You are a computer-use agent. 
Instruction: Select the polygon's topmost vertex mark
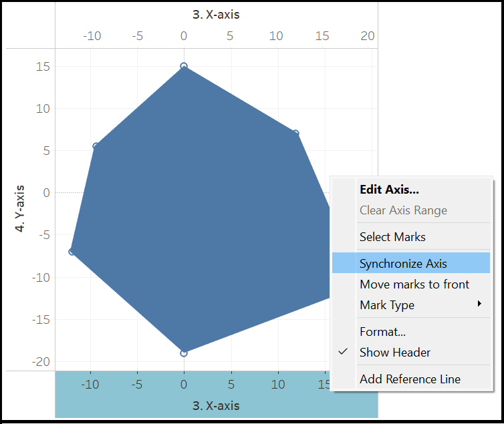[184, 66]
